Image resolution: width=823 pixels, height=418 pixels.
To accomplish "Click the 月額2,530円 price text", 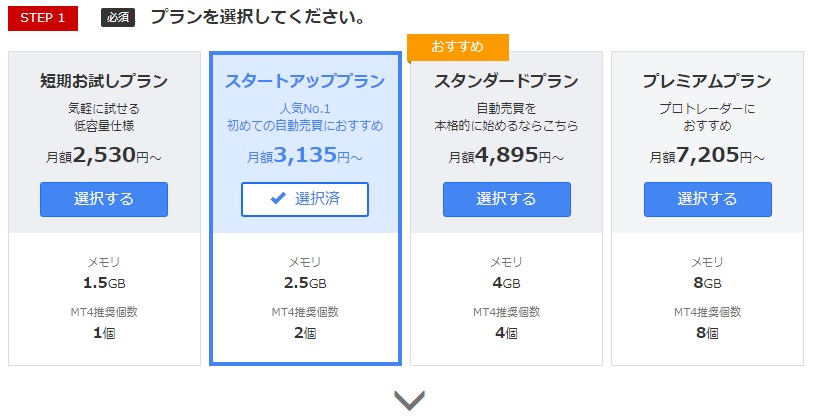I will tap(104, 155).
